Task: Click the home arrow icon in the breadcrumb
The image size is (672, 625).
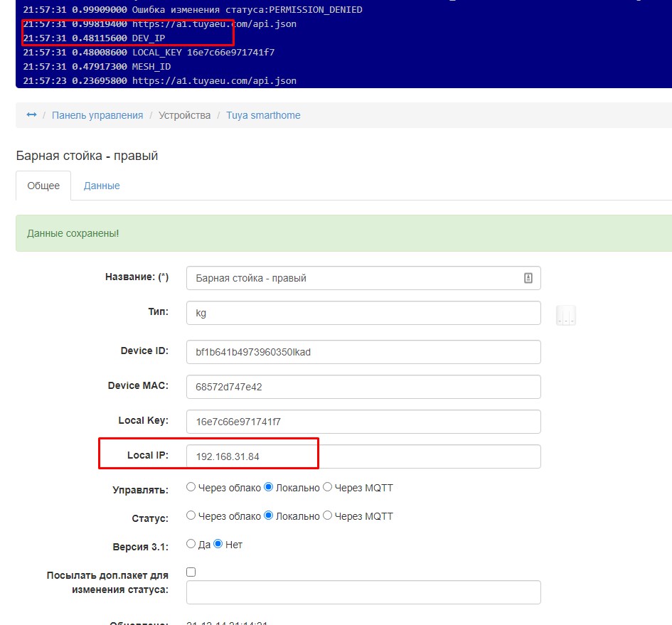Action: [x=30, y=114]
